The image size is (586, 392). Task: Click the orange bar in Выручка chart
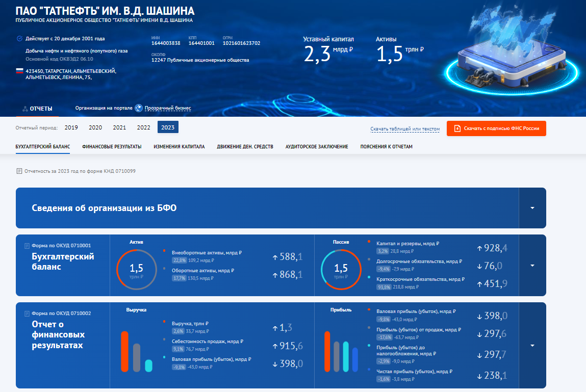[125, 351]
